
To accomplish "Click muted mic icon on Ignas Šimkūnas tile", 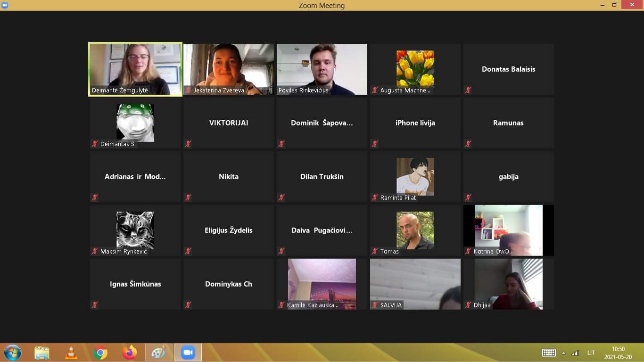I will (95, 305).
